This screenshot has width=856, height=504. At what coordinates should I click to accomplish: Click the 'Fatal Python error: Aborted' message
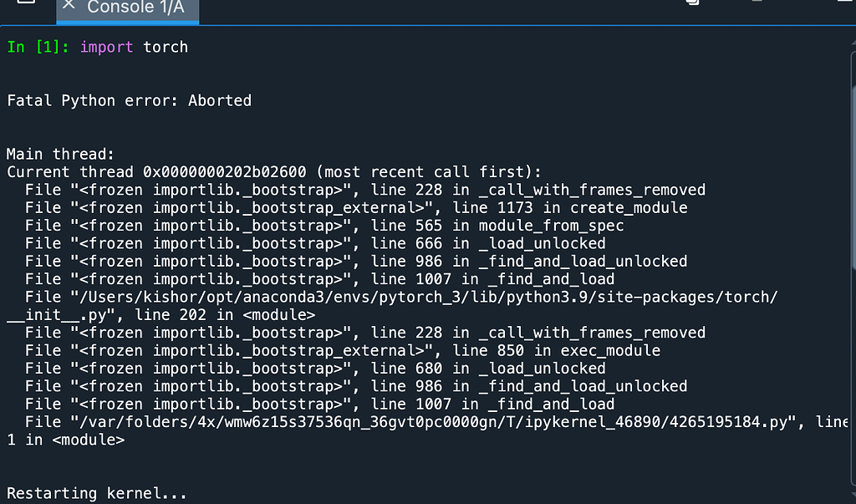point(129,100)
